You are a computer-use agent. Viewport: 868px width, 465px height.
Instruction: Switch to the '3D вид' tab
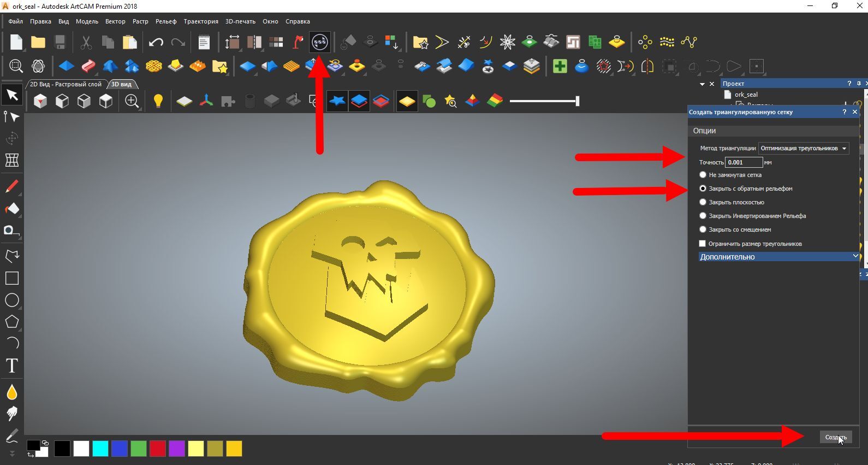(x=122, y=84)
